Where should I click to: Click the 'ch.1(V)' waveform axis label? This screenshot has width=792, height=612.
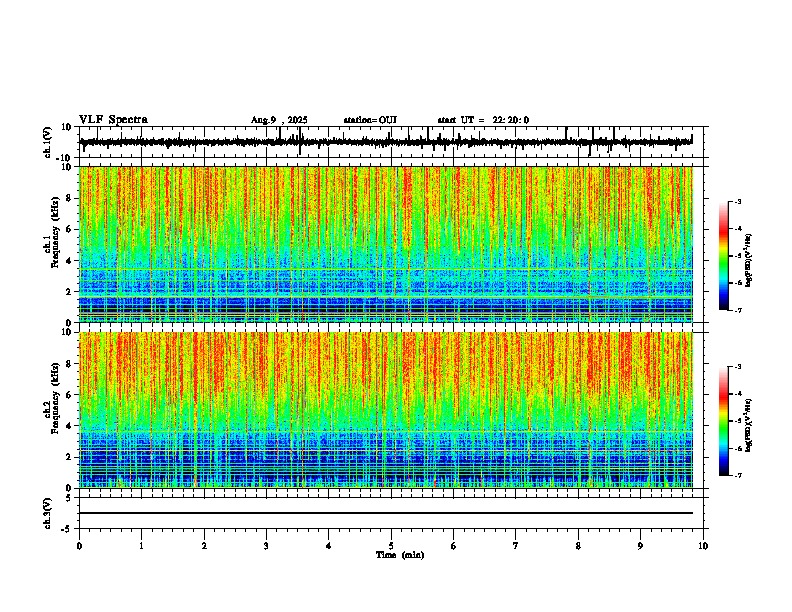[48, 142]
